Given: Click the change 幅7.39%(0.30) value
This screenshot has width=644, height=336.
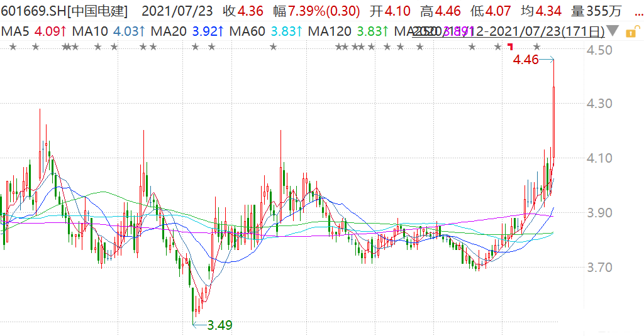Looking at the screenshot, I should (x=316, y=11).
